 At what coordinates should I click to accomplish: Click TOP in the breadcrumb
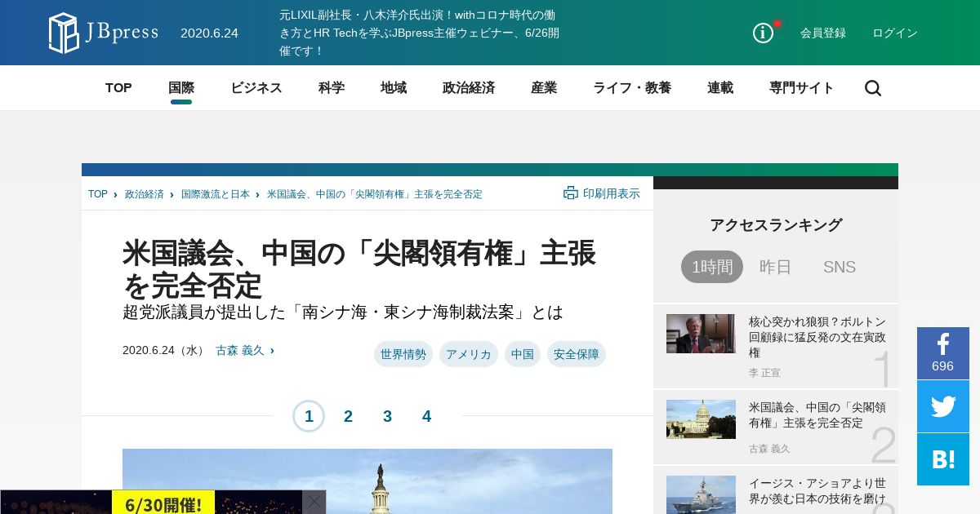tap(98, 194)
